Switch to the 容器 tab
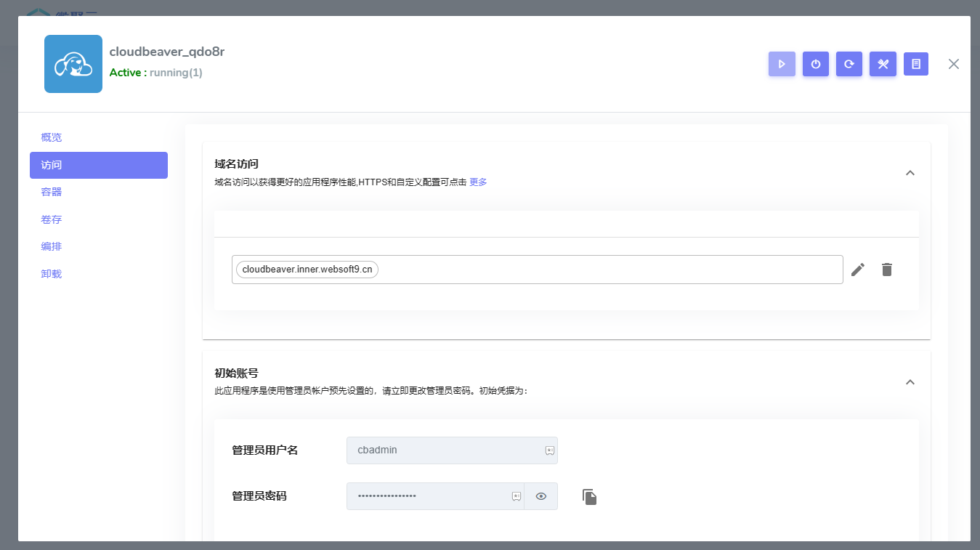This screenshot has height=550, width=980. tap(52, 192)
